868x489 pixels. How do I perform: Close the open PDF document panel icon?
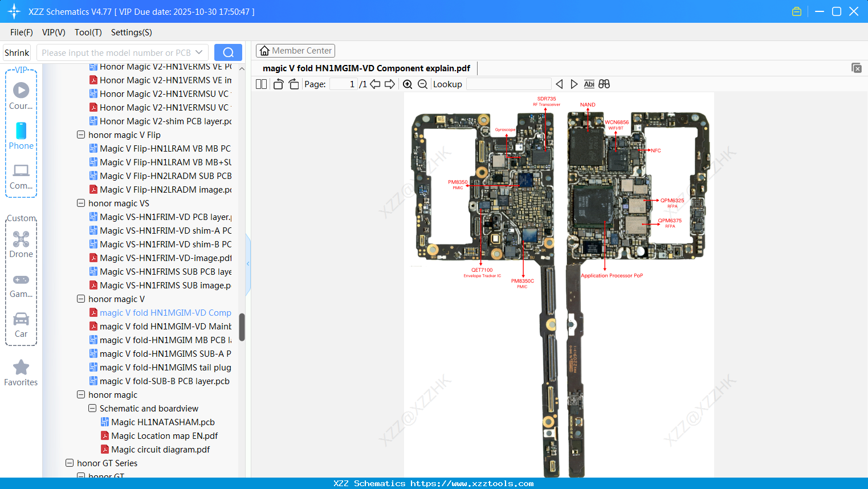click(x=857, y=68)
